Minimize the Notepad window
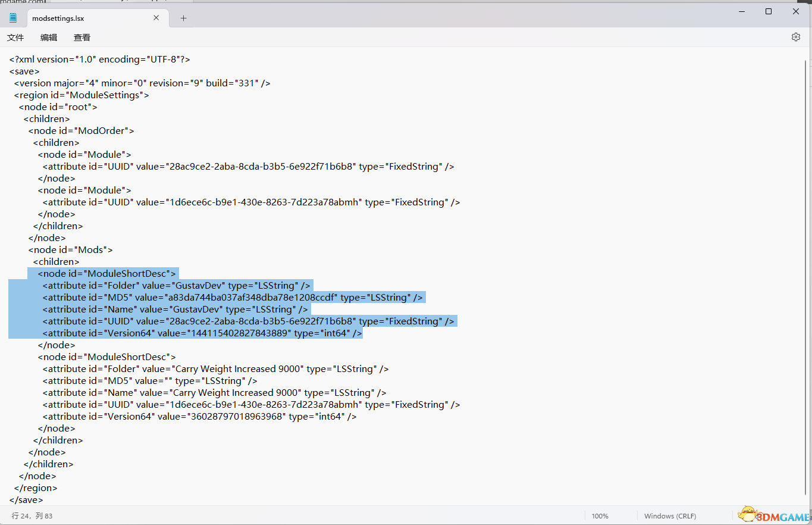Image resolution: width=812 pixels, height=525 pixels. tap(741, 11)
